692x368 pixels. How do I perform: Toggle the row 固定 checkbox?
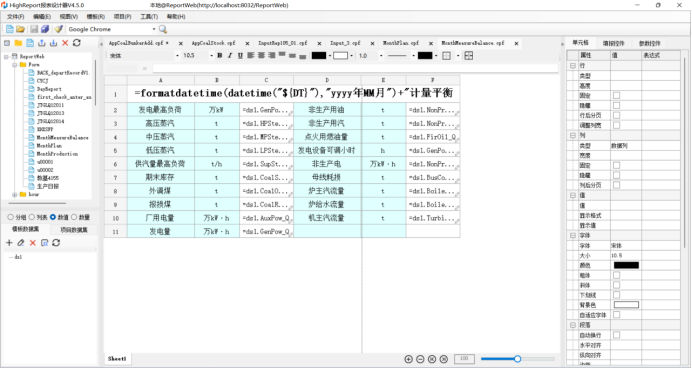617,95
